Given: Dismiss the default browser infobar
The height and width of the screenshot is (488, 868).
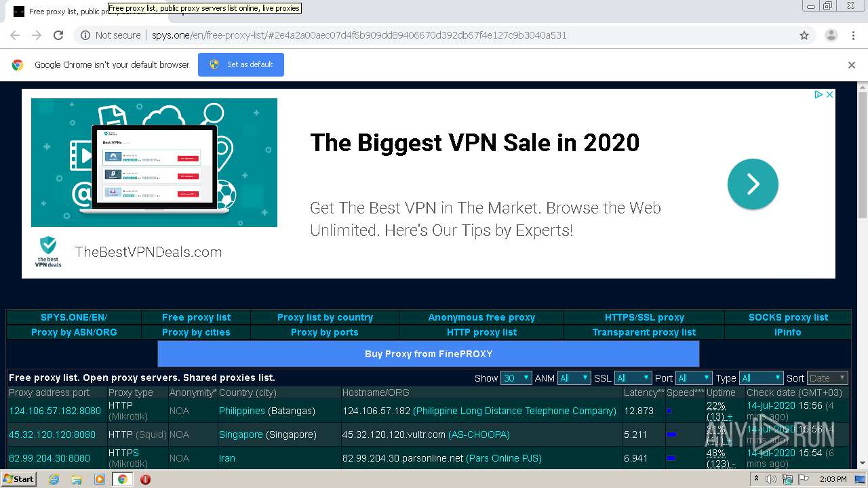Looking at the screenshot, I should coord(852,65).
